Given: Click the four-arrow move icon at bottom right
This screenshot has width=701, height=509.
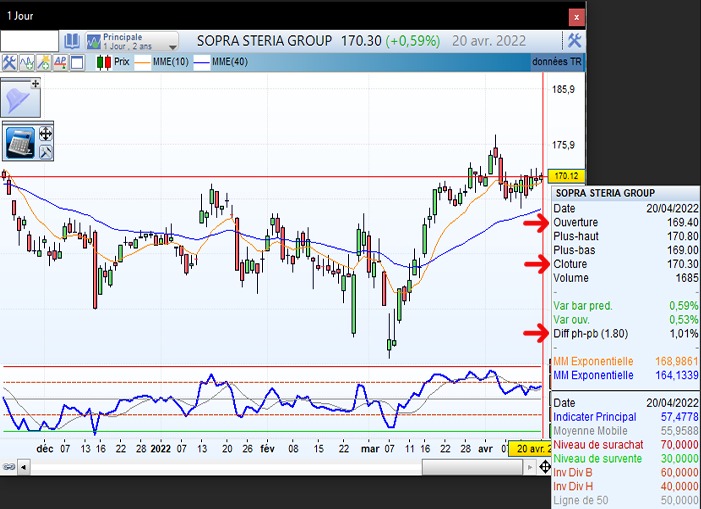Looking at the screenshot, I should [545, 467].
